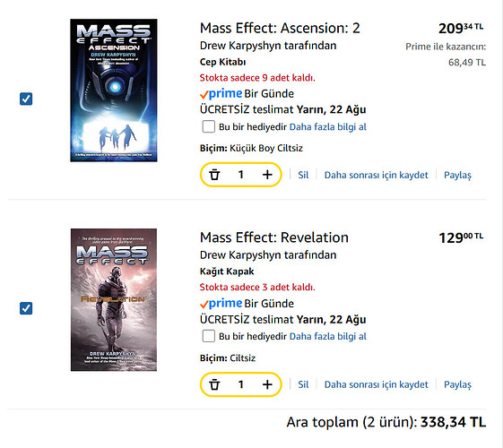Click Paylaş link for Ascension
The image size is (503, 448).
(457, 176)
